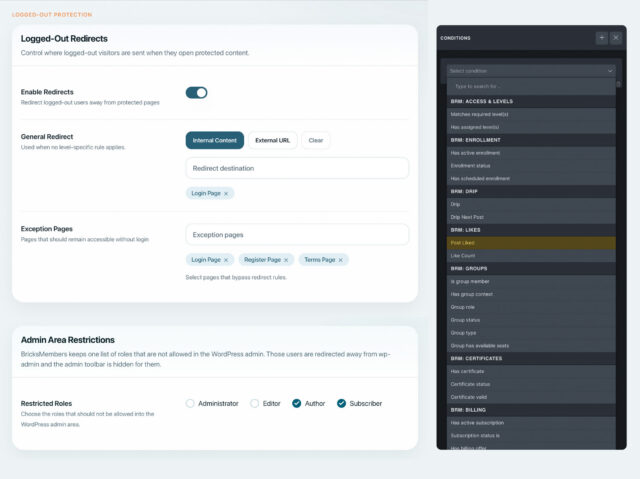640x479 pixels.
Task: Click the 'Admin Area Restrictions' heading
Action: [x=68, y=340]
